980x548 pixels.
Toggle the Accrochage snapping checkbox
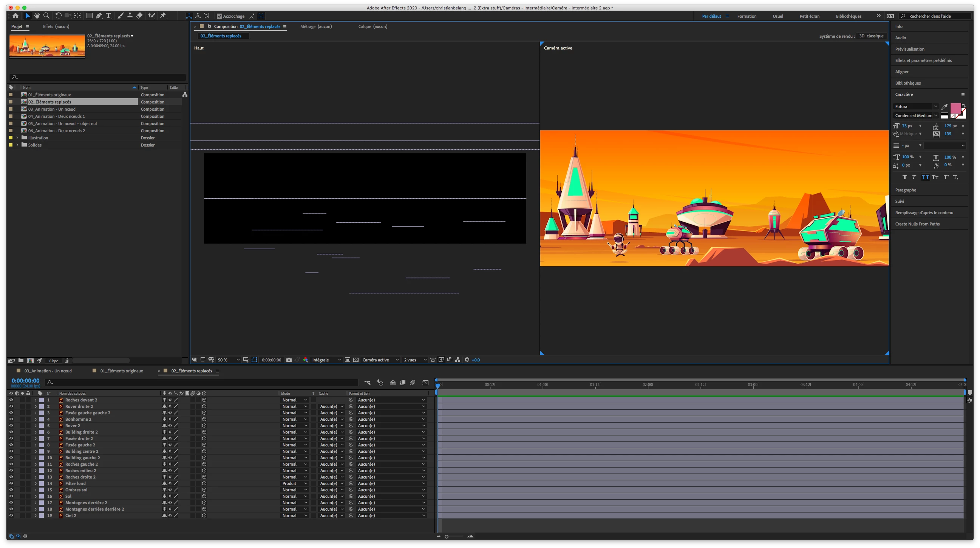(x=219, y=16)
